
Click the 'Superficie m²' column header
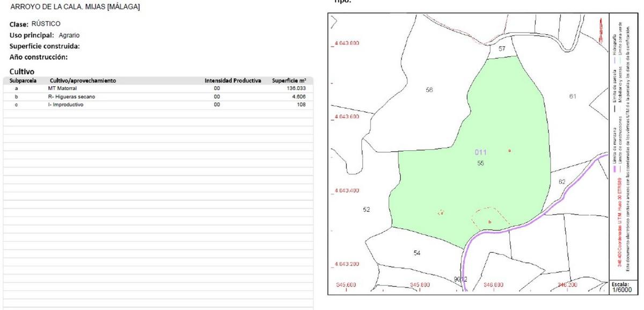[289, 81]
